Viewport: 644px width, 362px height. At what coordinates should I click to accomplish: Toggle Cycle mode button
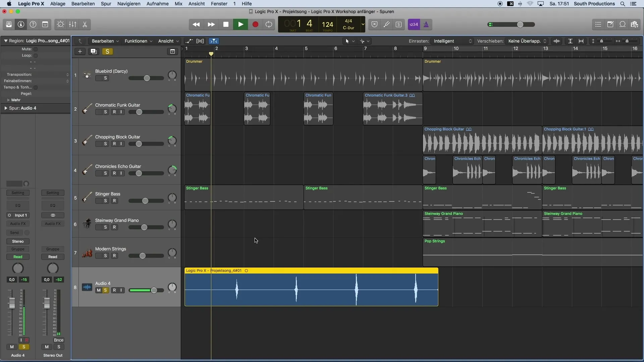coord(269,24)
